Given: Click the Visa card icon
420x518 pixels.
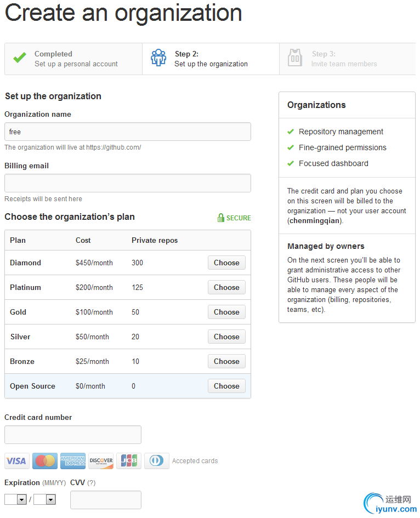Looking at the screenshot, I should (16, 461).
